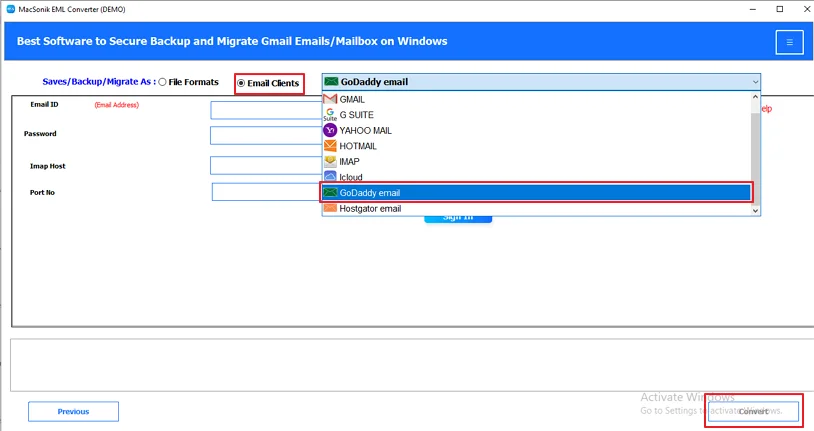Viewport: 814px width, 431px height.
Task: Click the Gmail envelope icon
Action: (330, 99)
